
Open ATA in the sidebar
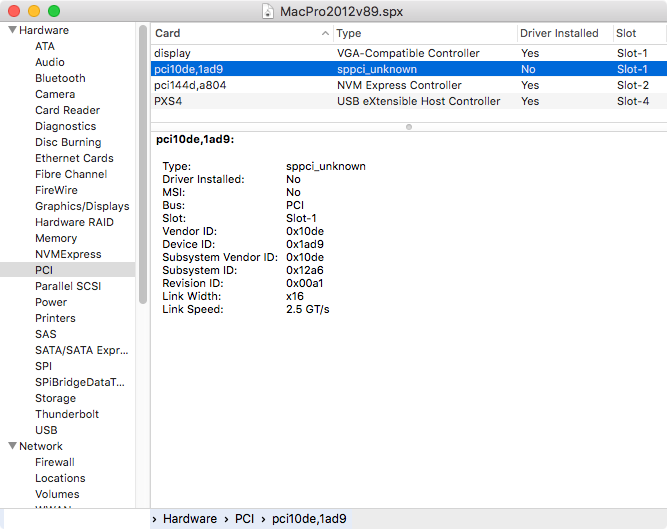click(45, 46)
